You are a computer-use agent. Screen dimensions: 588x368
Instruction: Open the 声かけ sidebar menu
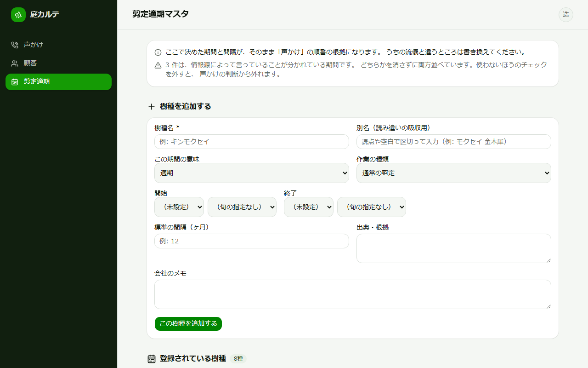(x=58, y=45)
